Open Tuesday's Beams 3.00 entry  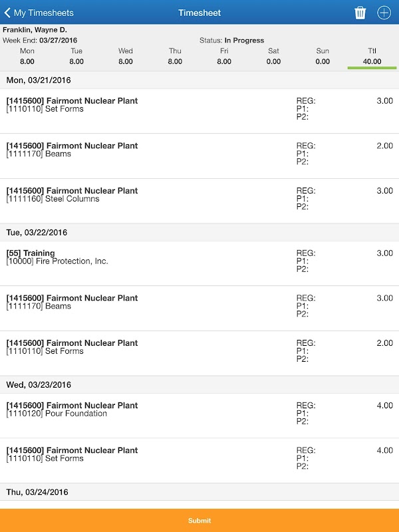pos(199,307)
